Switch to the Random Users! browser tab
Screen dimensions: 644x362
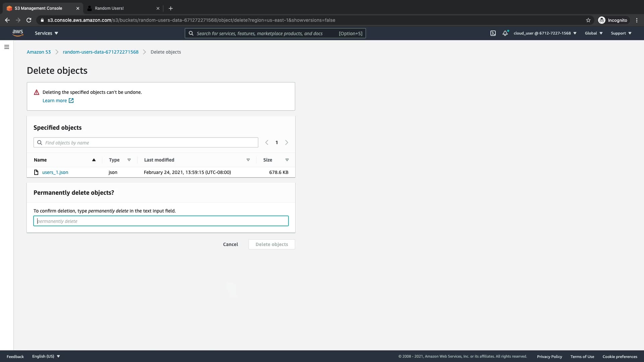(x=109, y=8)
